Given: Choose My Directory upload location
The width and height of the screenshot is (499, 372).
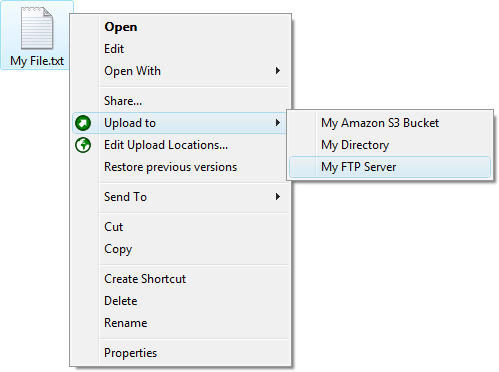Looking at the screenshot, I should point(355,145).
